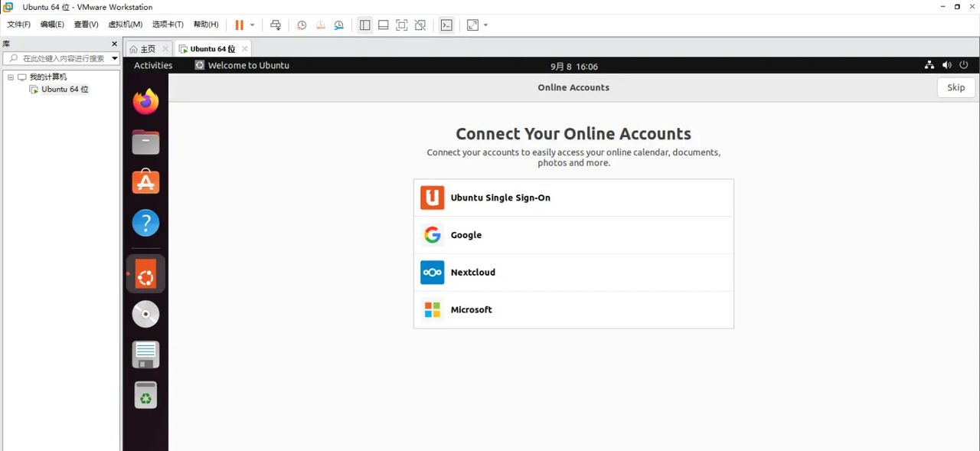980x451 pixels.
Task: Close the library panel
Action: tap(115, 44)
